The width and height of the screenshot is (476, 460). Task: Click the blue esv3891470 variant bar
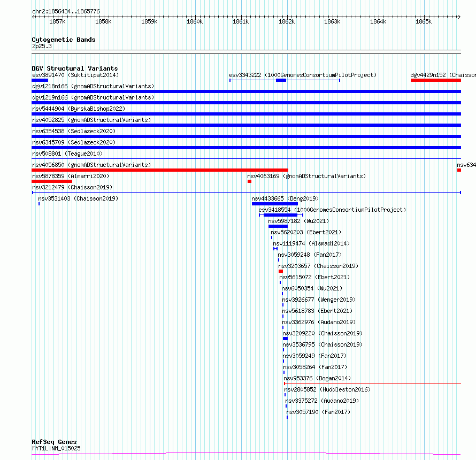pos(40,80)
